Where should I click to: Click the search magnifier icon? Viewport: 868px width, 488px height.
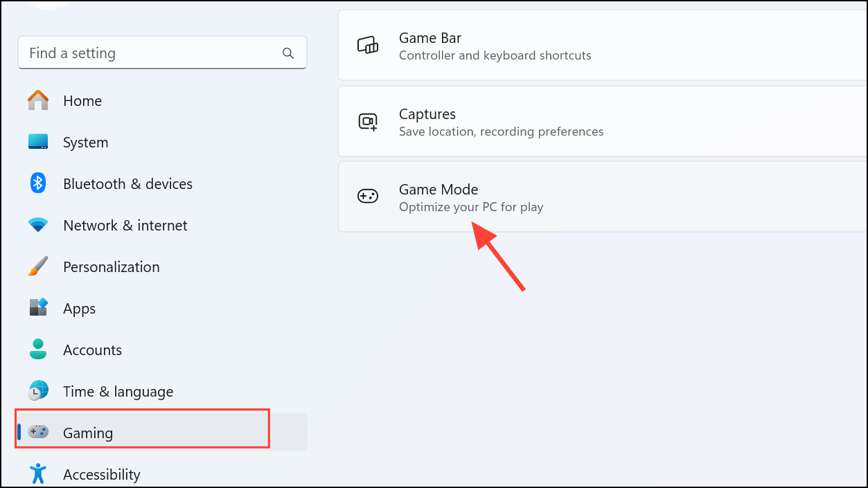click(x=288, y=53)
